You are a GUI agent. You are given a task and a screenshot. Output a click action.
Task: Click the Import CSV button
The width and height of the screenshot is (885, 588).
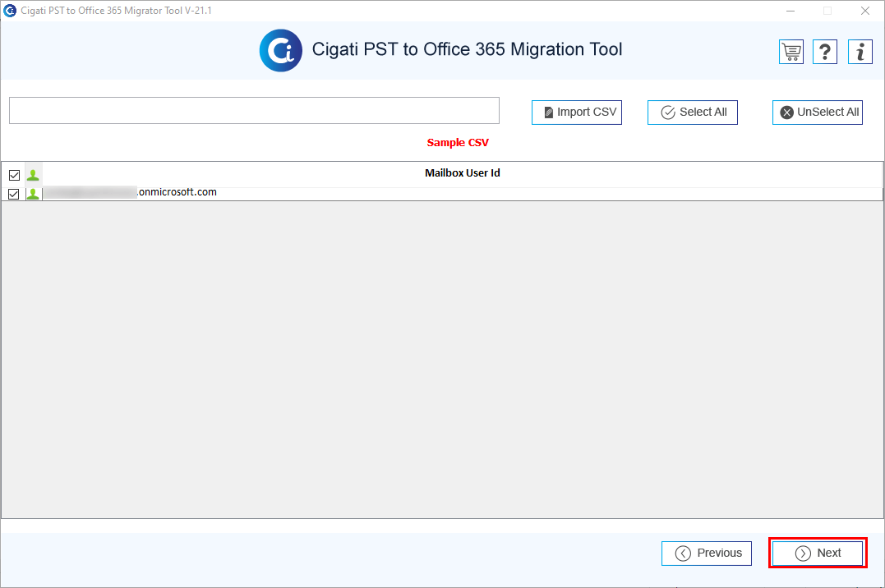tap(577, 113)
